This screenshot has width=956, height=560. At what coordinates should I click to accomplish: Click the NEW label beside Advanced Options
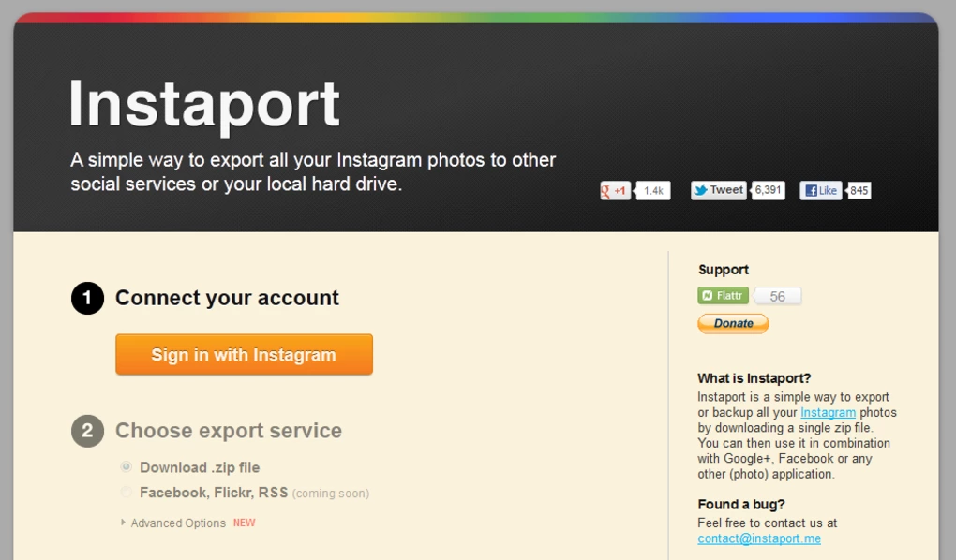tap(245, 523)
